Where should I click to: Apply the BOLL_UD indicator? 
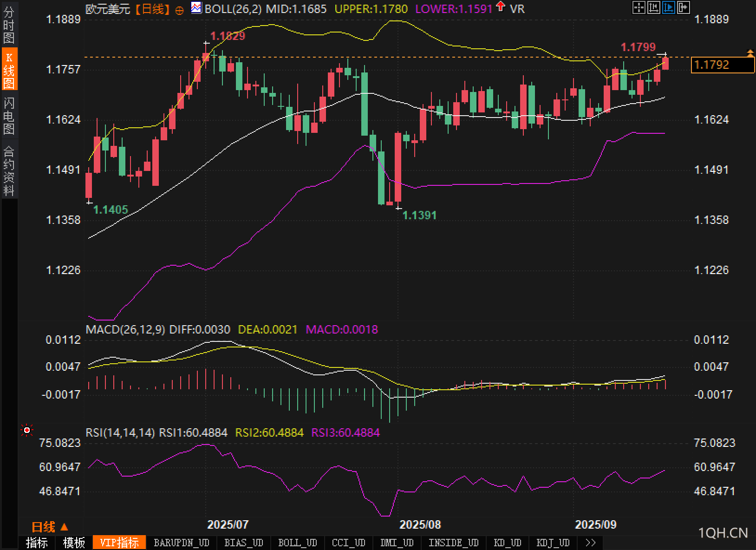297,543
